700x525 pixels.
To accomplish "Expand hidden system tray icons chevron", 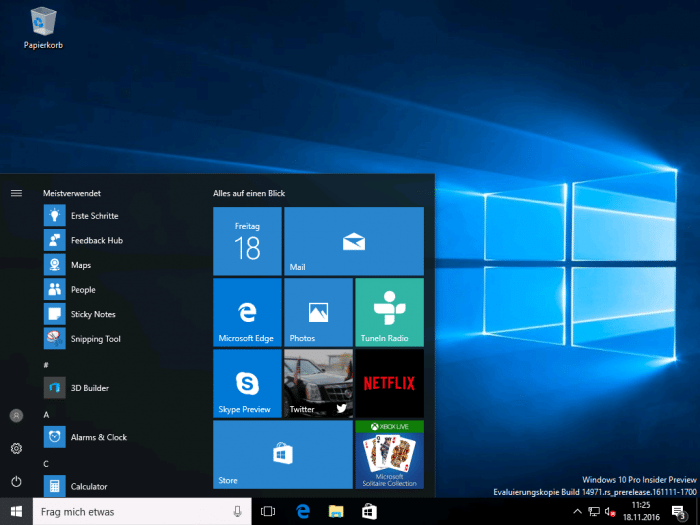I will [577, 512].
